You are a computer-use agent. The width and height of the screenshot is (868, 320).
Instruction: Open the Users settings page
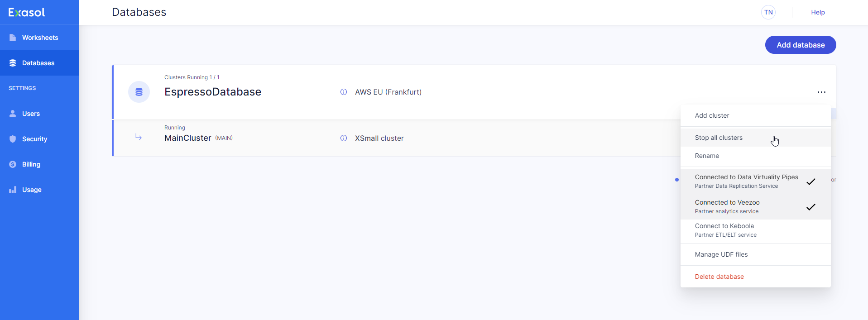point(31,114)
